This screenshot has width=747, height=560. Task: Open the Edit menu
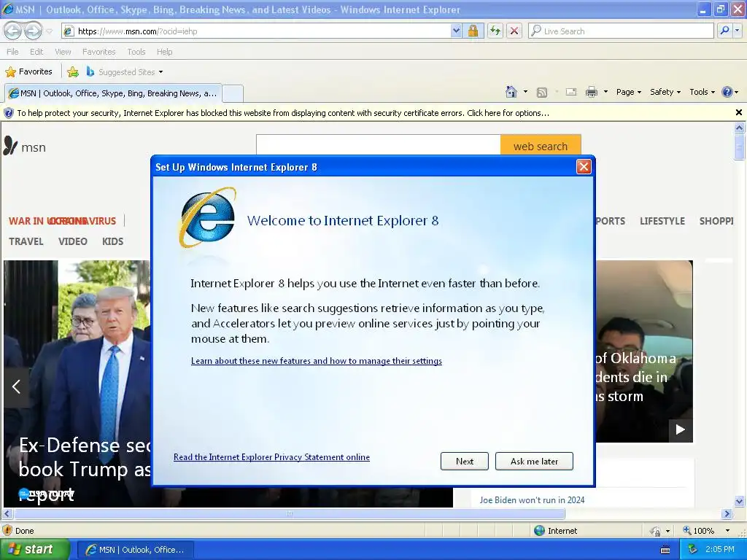click(x=36, y=52)
